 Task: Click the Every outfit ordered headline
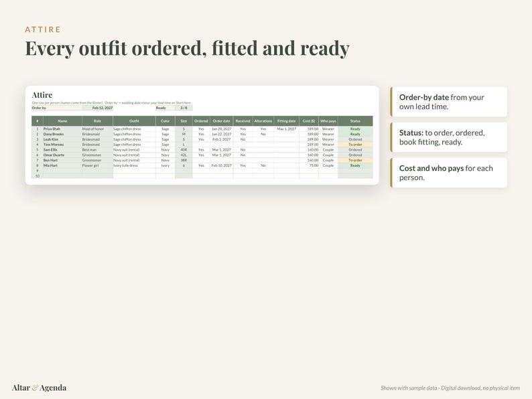pyautogui.click(x=188, y=48)
